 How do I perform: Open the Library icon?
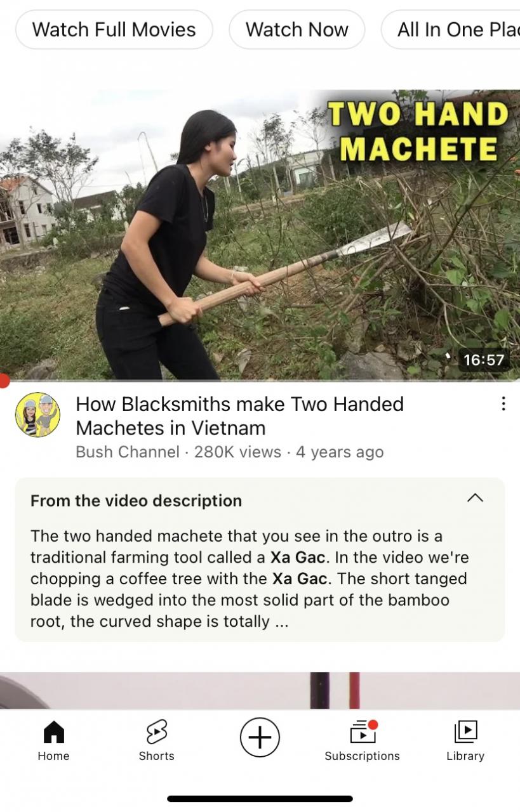pyautogui.click(x=465, y=731)
